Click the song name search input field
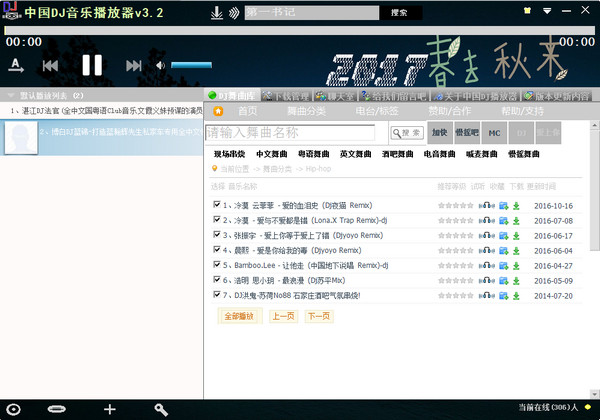600x420 pixels. [290, 132]
